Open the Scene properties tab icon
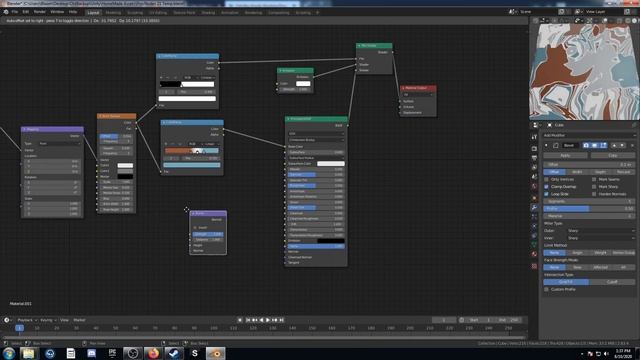Image resolution: width=640 pixels, height=360 pixels. (x=534, y=176)
